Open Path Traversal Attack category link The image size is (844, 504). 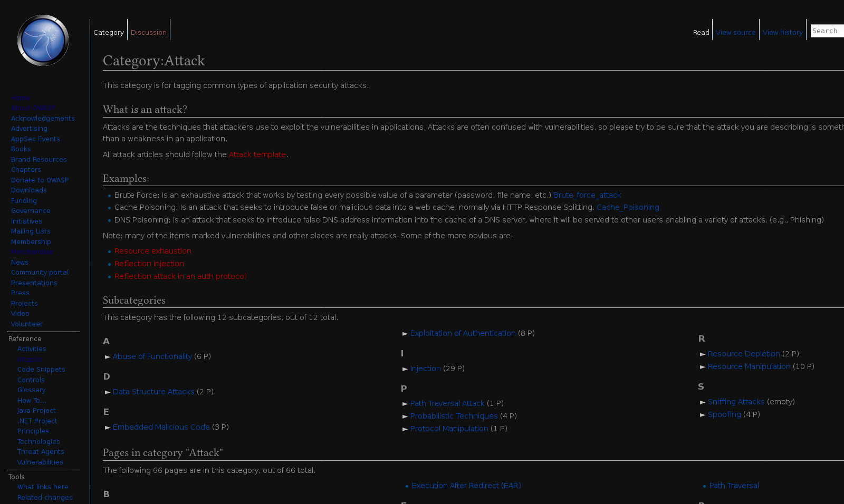pyautogui.click(x=447, y=403)
